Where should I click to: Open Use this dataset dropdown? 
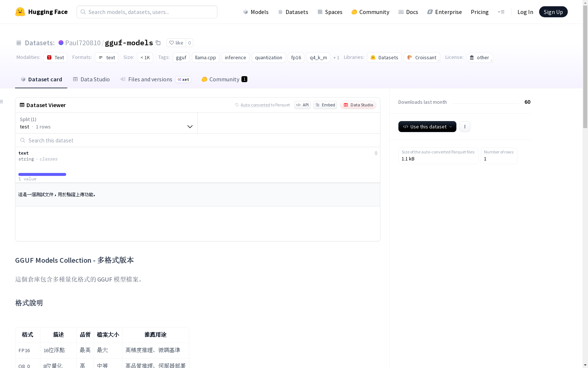click(x=427, y=127)
